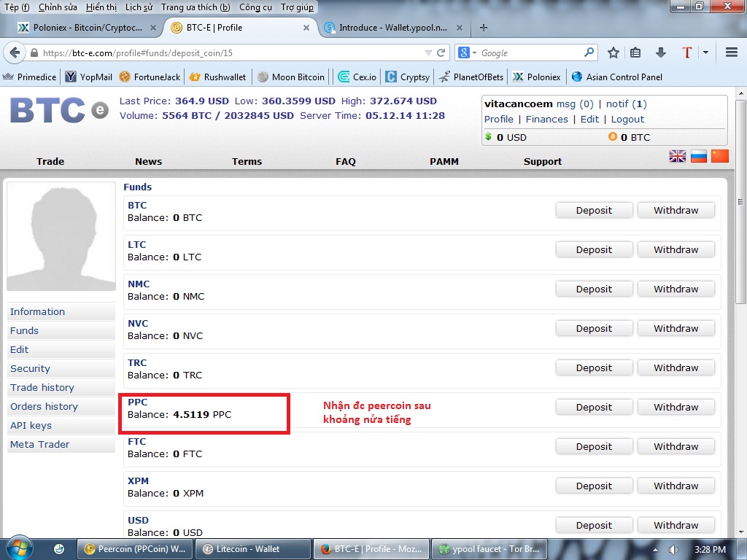The height and width of the screenshot is (560, 747).
Task: Open the Trade navigation item
Action: point(50,161)
